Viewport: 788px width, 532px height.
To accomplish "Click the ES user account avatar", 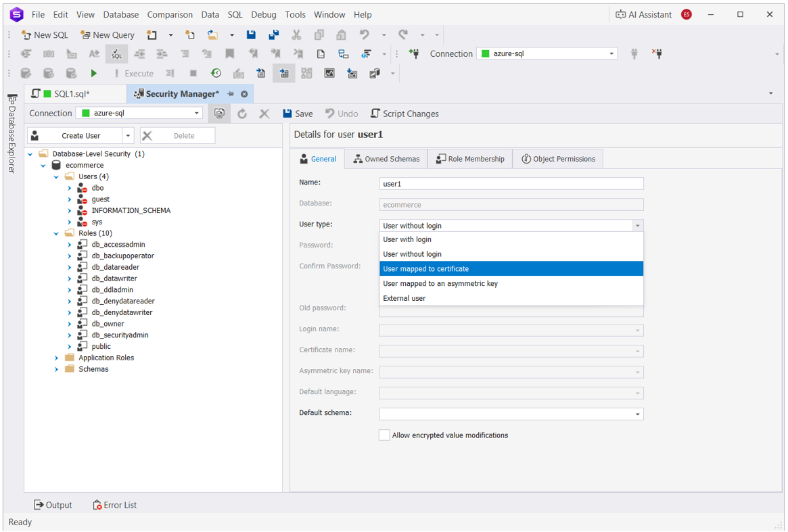I will [687, 15].
